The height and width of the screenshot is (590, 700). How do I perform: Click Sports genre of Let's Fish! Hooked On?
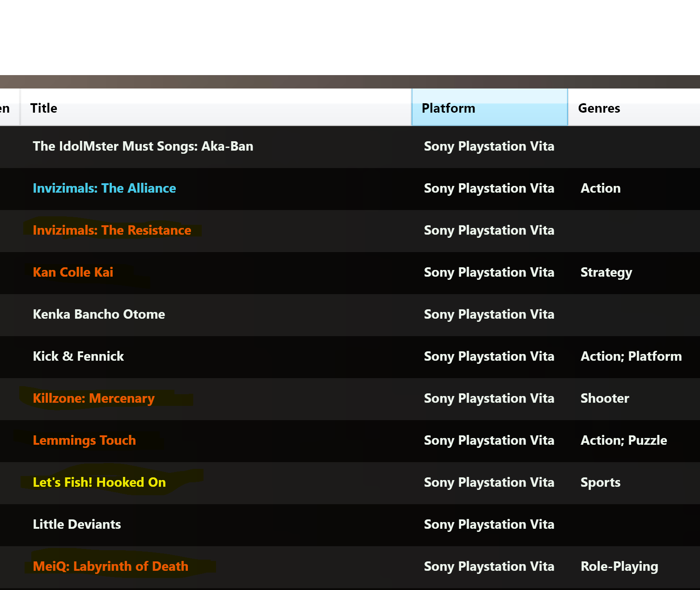pos(600,483)
